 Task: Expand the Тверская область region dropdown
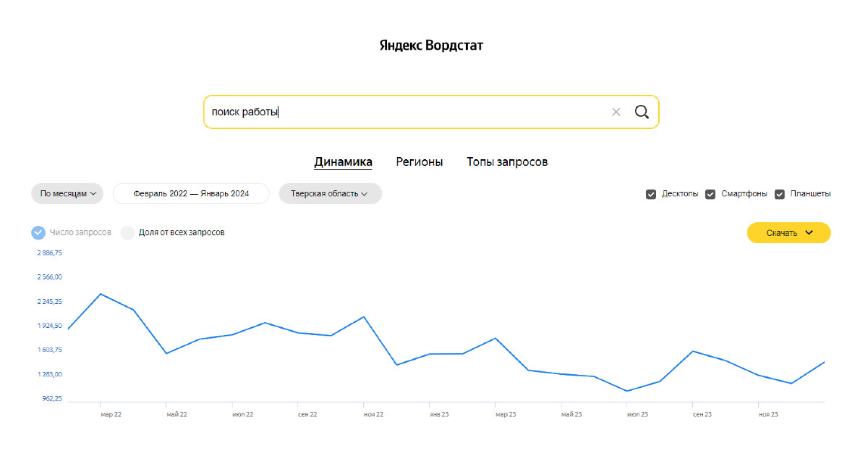pyautogui.click(x=330, y=194)
